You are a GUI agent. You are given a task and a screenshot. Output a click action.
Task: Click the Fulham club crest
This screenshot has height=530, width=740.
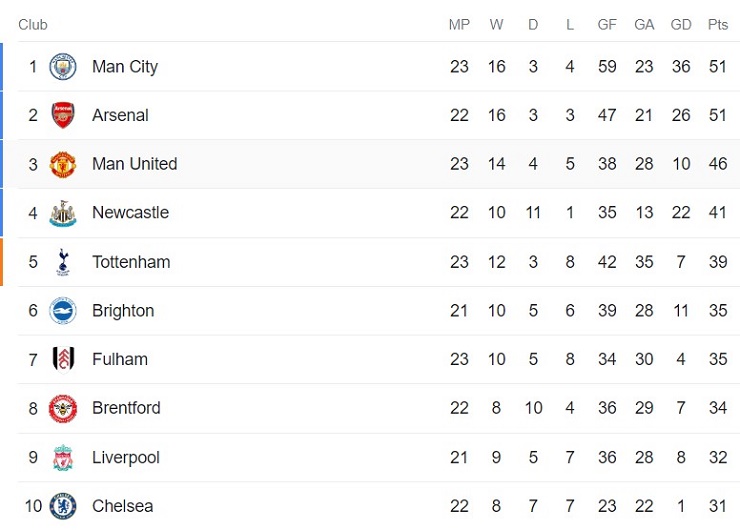pos(63,359)
